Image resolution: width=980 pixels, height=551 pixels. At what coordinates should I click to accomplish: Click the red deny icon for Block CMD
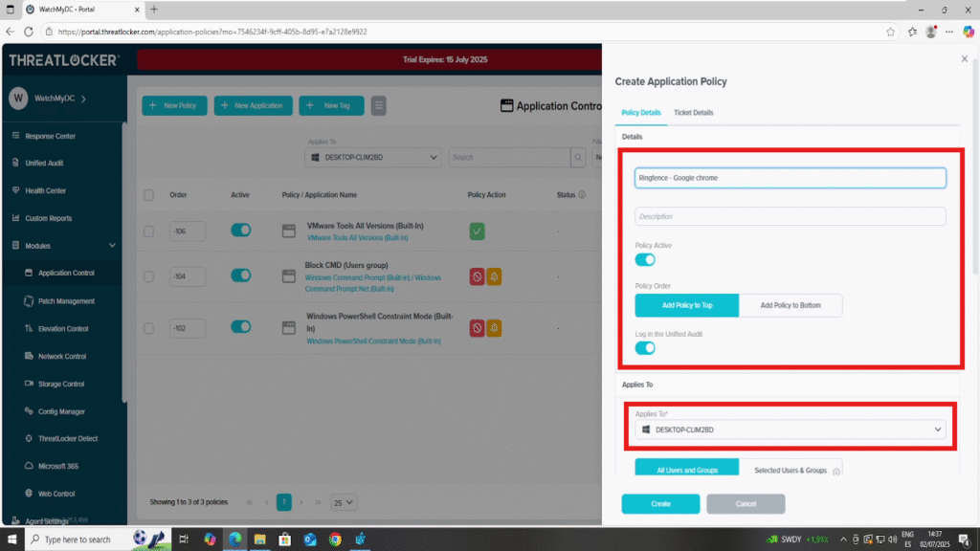[477, 276]
